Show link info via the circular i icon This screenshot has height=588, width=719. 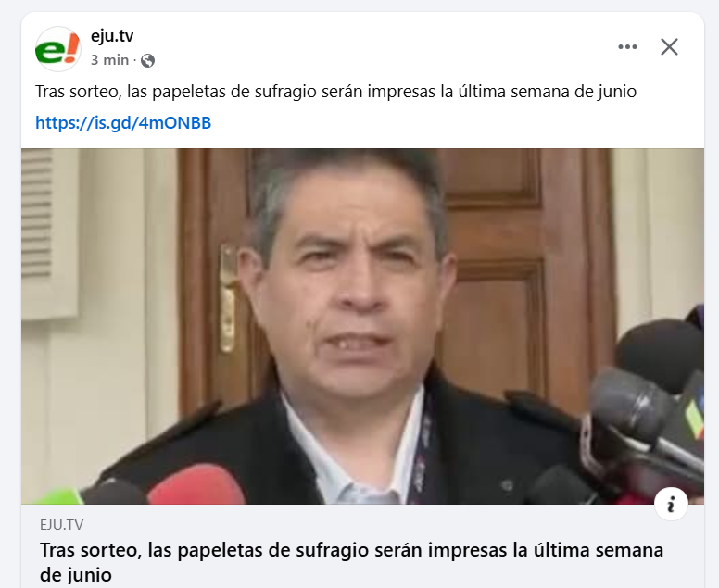tap(671, 505)
